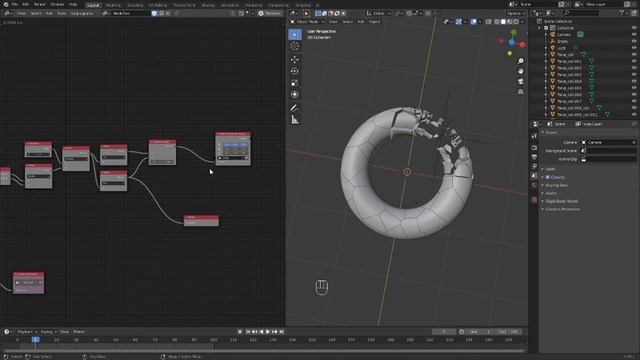Select wireframe viewport shading mode

click(x=497, y=22)
